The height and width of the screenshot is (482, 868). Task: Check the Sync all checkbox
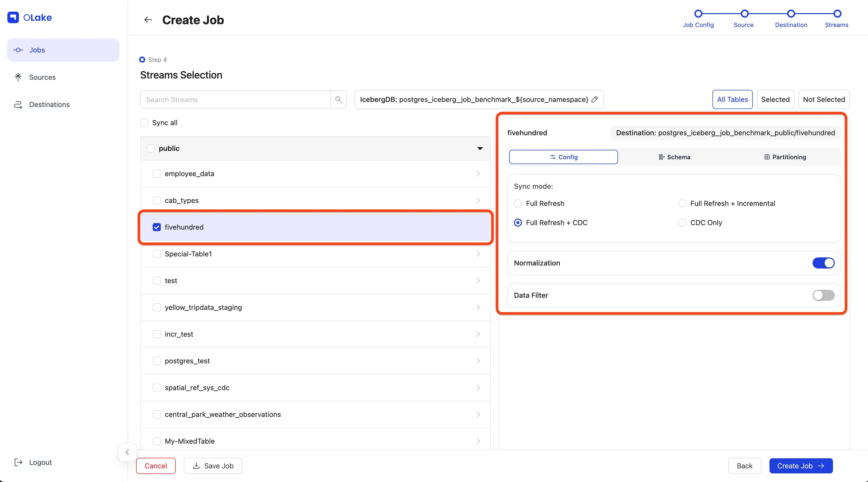(144, 123)
